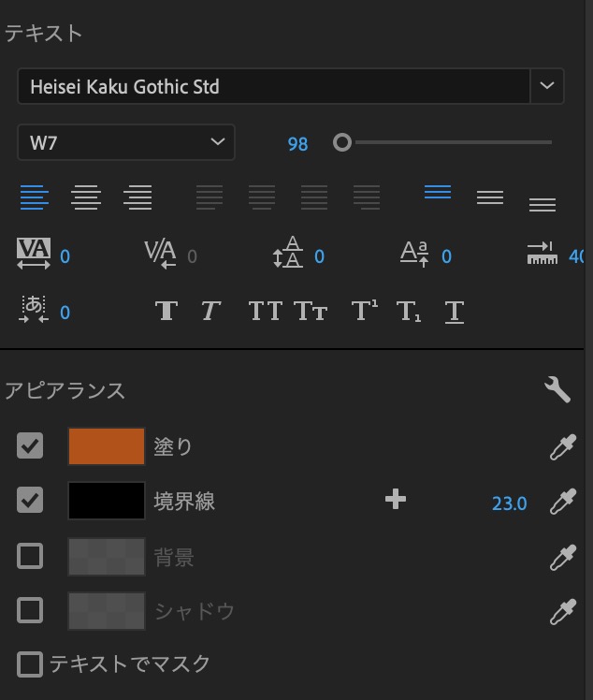This screenshot has width=593, height=700.
Task: Open Heisei Kaku Gothic Std font dropdown
Action: pyautogui.click(x=547, y=86)
